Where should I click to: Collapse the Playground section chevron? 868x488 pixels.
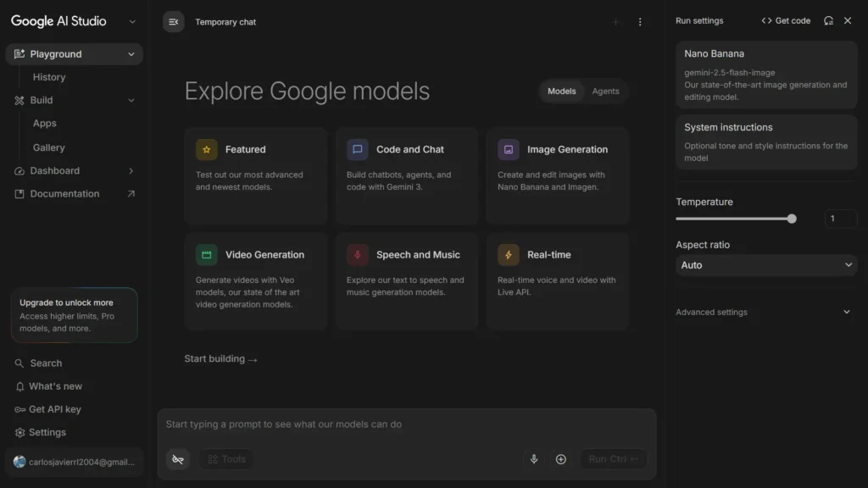131,54
